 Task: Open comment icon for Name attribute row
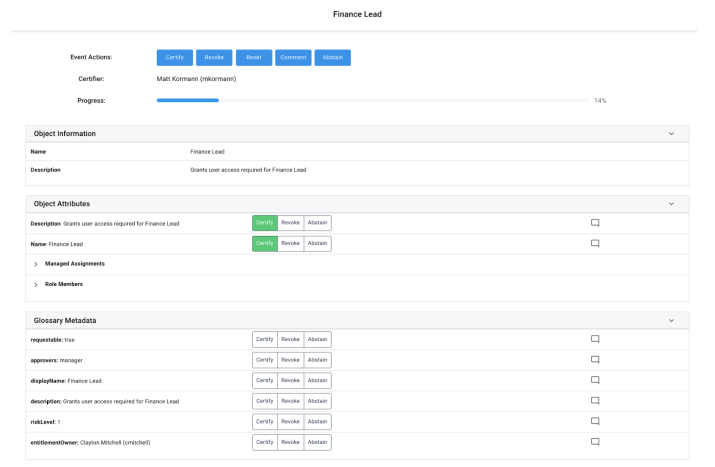595,243
